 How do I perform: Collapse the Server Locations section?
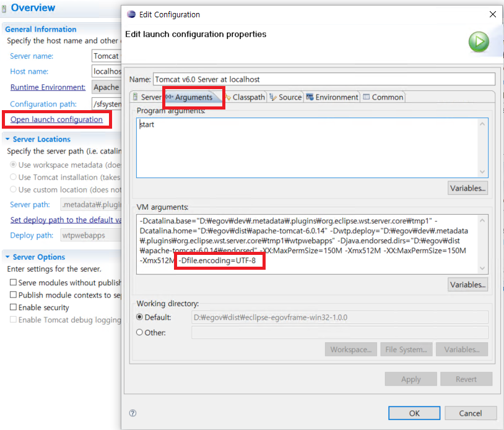tap(7, 139)
